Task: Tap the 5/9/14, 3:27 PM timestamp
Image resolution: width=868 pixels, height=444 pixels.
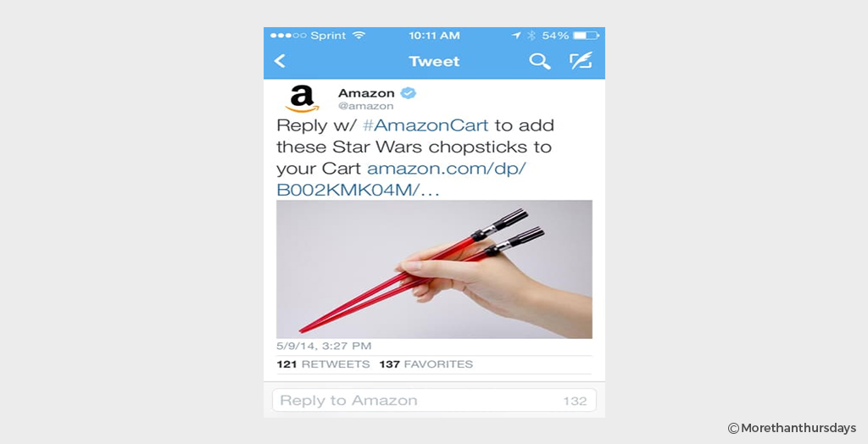Action: click(324, 346)
